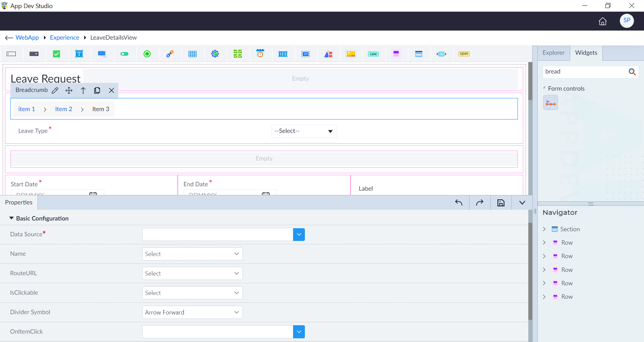Open the Divider Symbol dropdown

[192, 312]
